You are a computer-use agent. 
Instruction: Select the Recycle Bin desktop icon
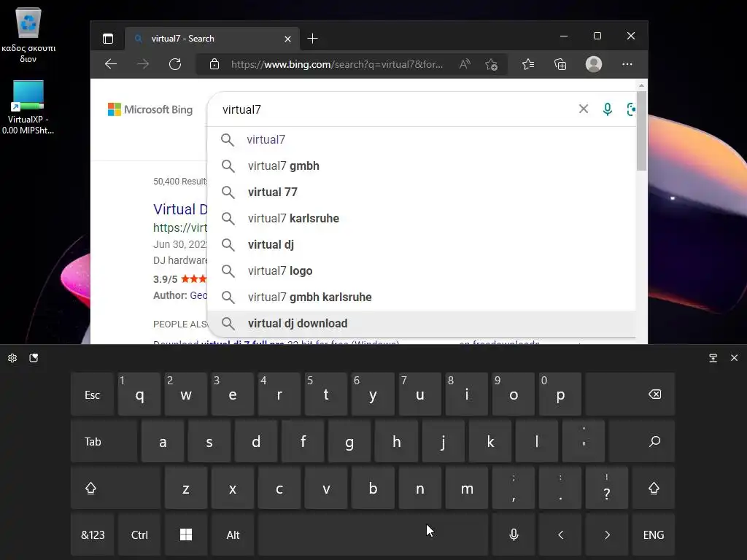point(28,36)
